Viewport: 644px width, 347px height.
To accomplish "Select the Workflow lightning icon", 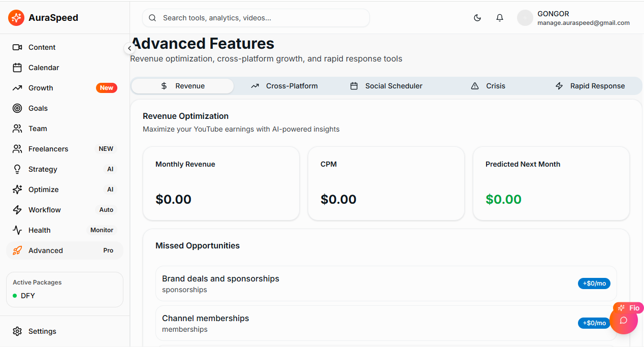I will coord(18,209).
